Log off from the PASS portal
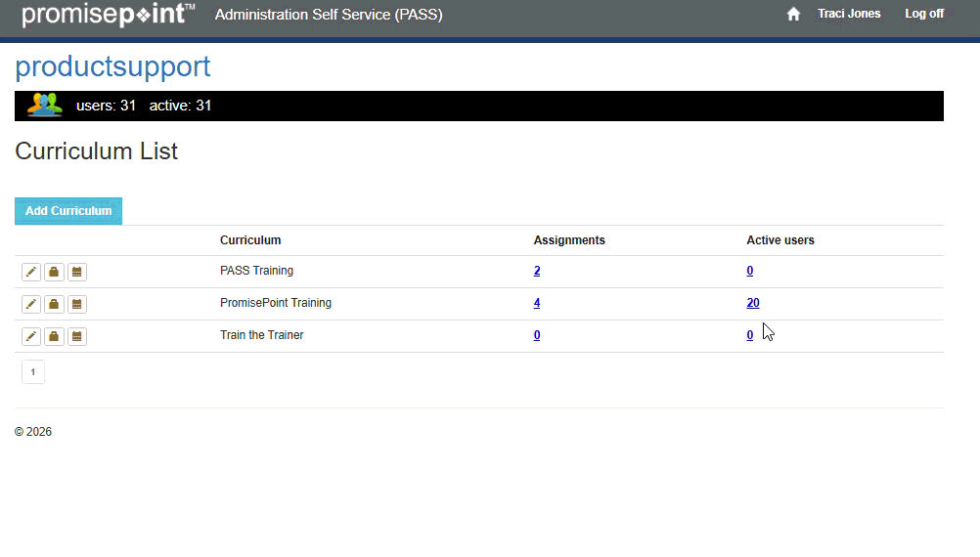Screen dimensions: 980x557 923,14
